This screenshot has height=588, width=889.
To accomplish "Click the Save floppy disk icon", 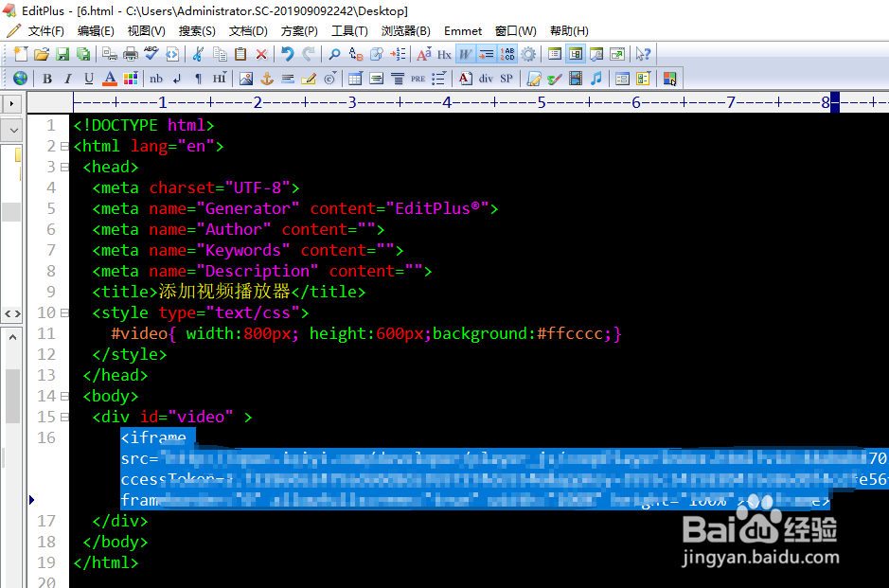I will [x=62, y=54].
